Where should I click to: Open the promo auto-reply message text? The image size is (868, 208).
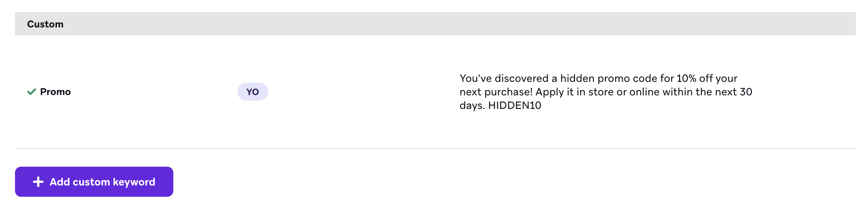[x=605, y=92]
